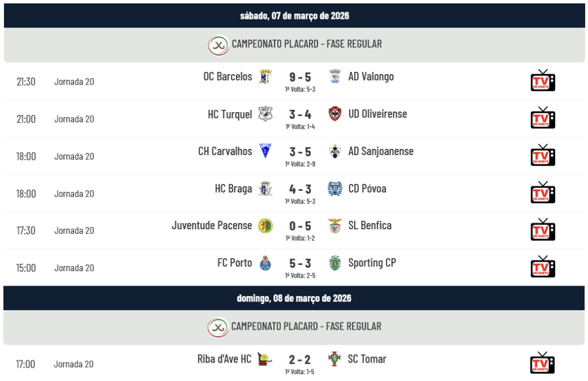The height and width of the screenshot is (381, 588).
Task: View the 9 - 5 match result
Action: [300, 77]
